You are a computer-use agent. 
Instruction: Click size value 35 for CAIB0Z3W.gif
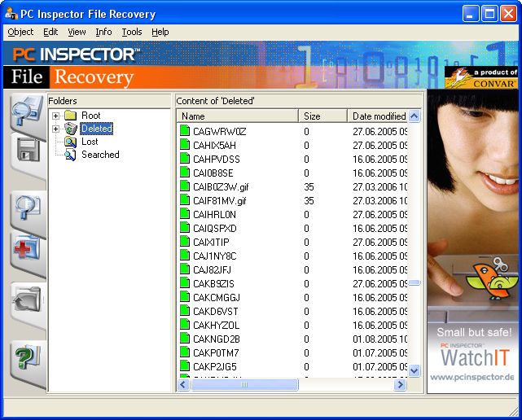[x=309, y=186]
